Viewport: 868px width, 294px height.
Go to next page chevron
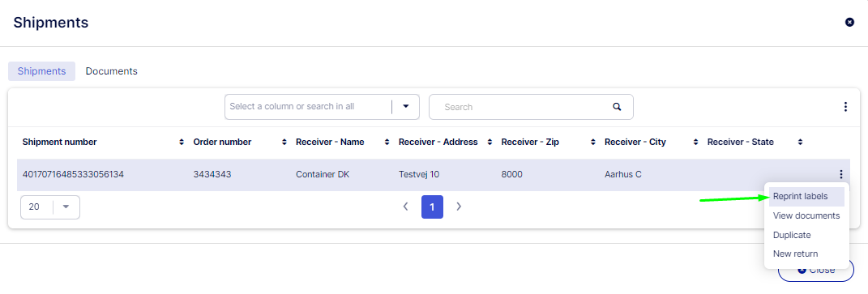459,207
